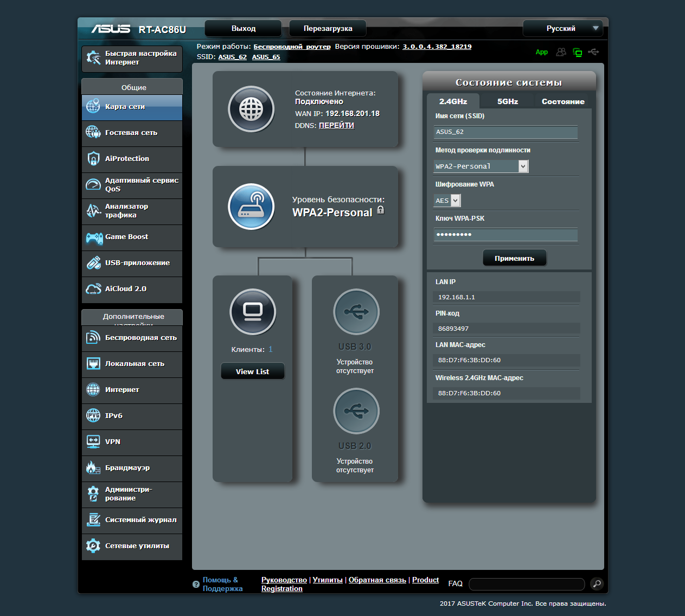Screen dimensions: 685x616
Task: Click the wireless router security icon
Action: [251, 206]
